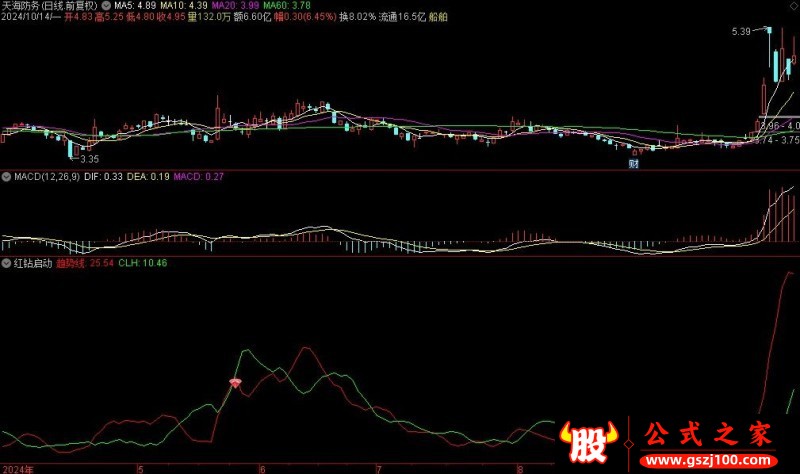
Task: Open the 红钻启动 indicator dropdown arrow
Action: tap(6, 263)
